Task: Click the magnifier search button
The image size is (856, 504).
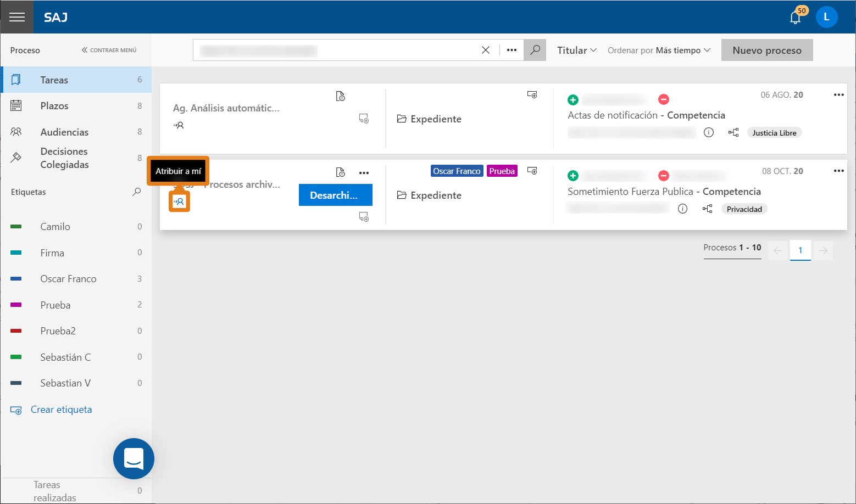Action: [535, 50]
